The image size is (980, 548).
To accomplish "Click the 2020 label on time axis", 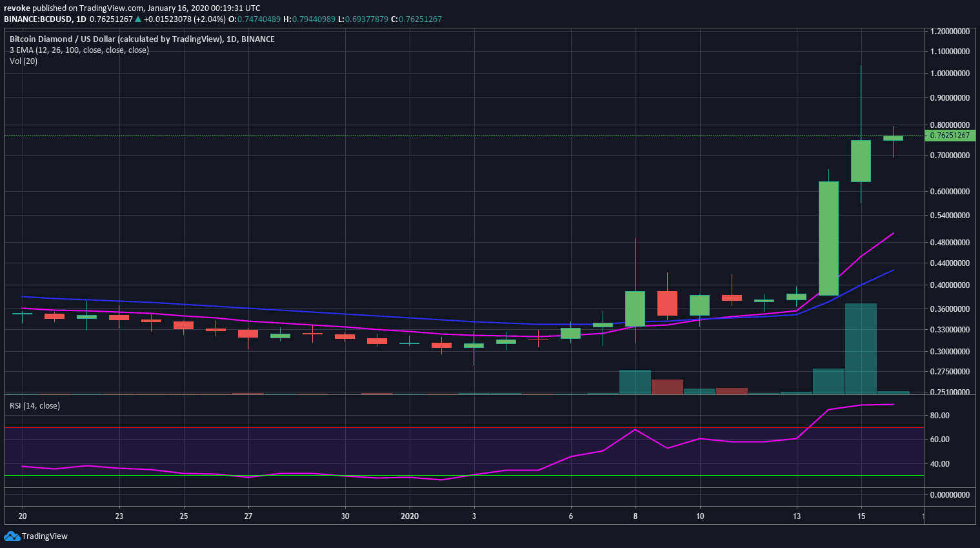I will click(x=410, y=516).
